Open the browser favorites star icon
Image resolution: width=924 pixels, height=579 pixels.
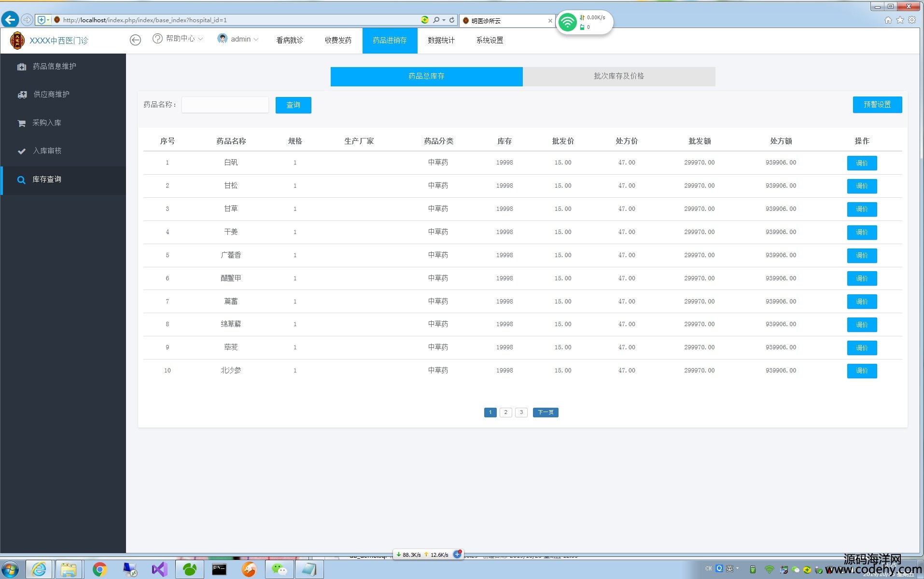click(900, 20)
